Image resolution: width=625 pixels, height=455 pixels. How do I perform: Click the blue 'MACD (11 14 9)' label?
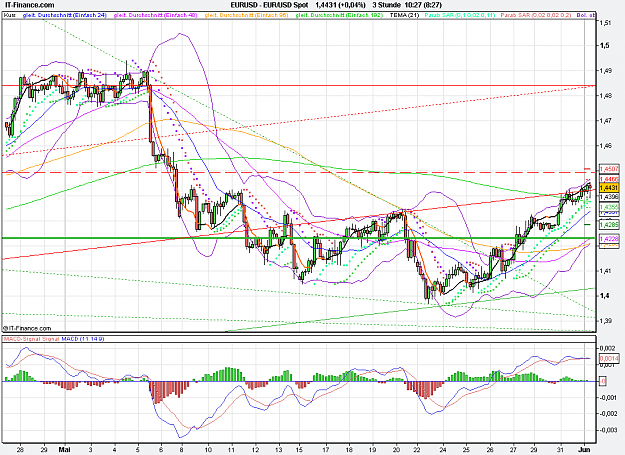[x=83, y=339]
